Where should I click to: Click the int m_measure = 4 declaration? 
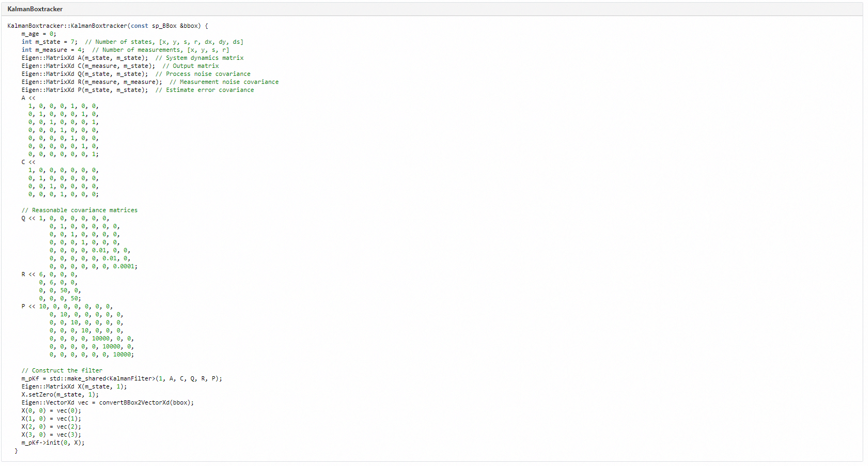pyautogui.click(x=52, y=50)
